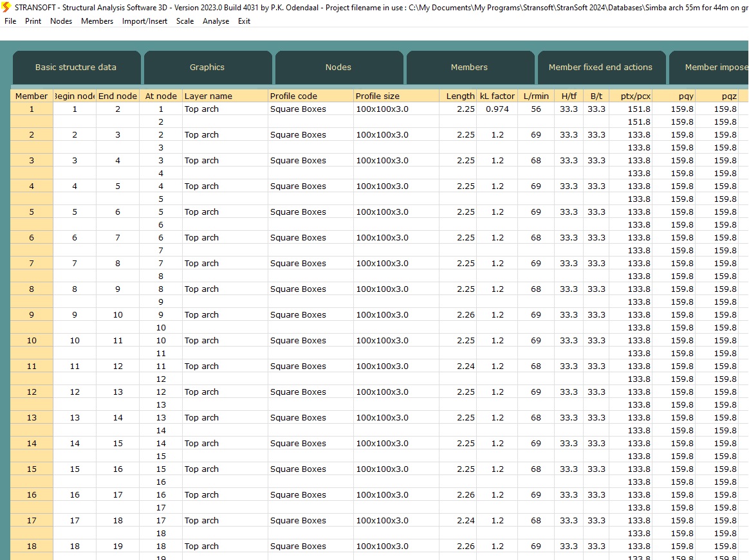The height and width of the screenshot is (560, 749).
Task: Select member row header 5
Action: pyautogui.click(x=32, y=212)
